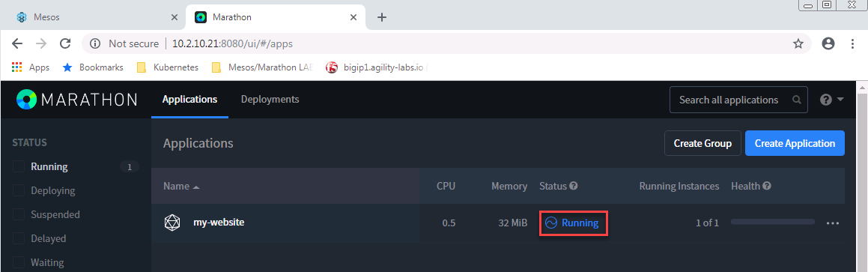Image resolution: width=868 pixels, height=272 pixels.
Task: Open the Kubernetes bookmark folder
Action: click(x=167, y=67)
